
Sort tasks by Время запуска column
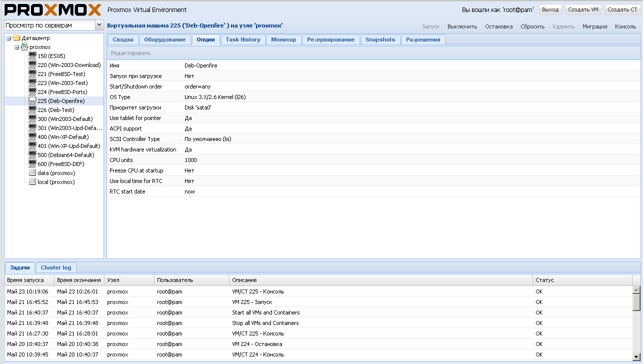(x=29, y=280)
